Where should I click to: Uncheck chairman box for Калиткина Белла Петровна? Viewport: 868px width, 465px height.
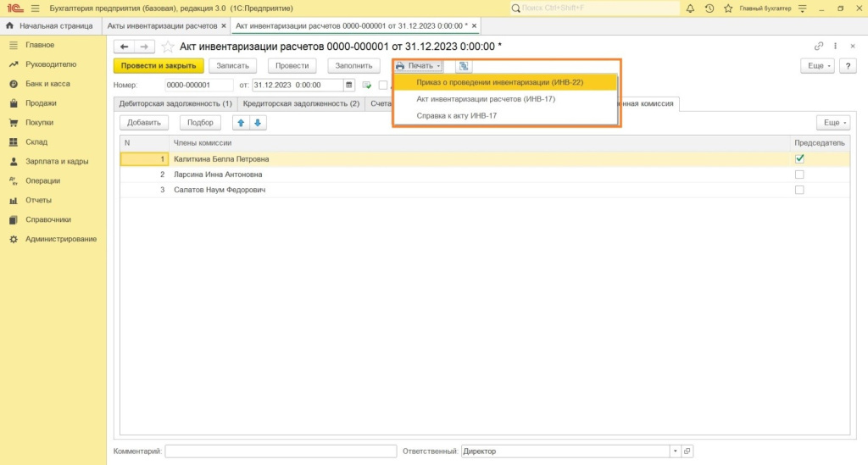click(798, 158)
